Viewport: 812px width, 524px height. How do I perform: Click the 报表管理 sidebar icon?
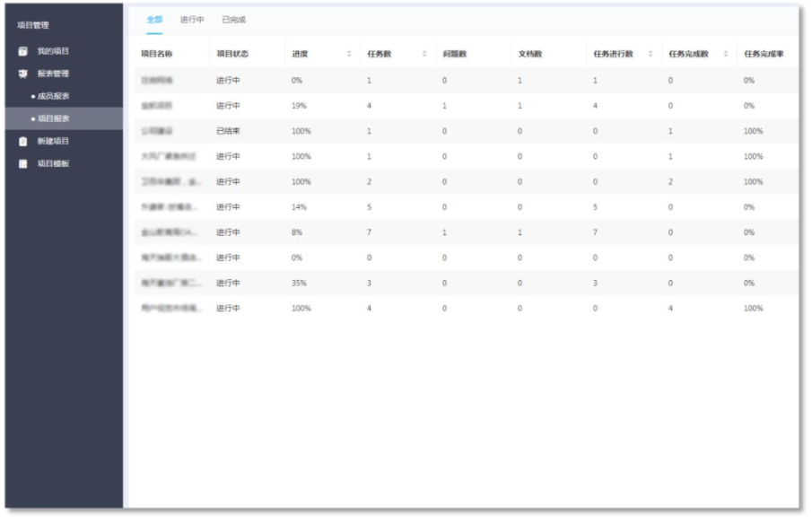click(23, 74)
